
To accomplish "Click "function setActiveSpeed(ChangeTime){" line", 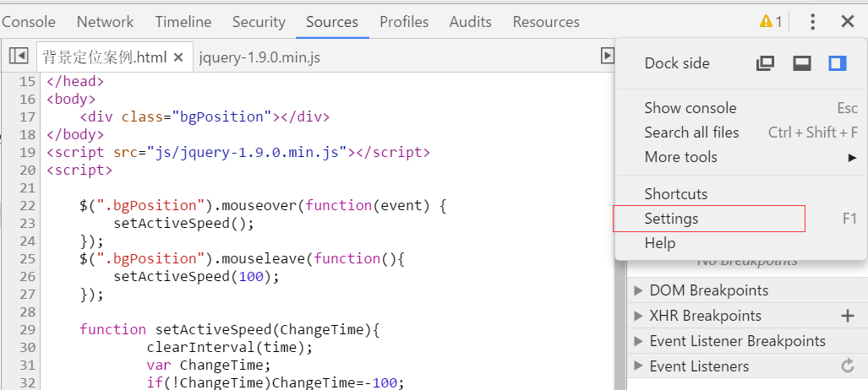I will point(230,330).
